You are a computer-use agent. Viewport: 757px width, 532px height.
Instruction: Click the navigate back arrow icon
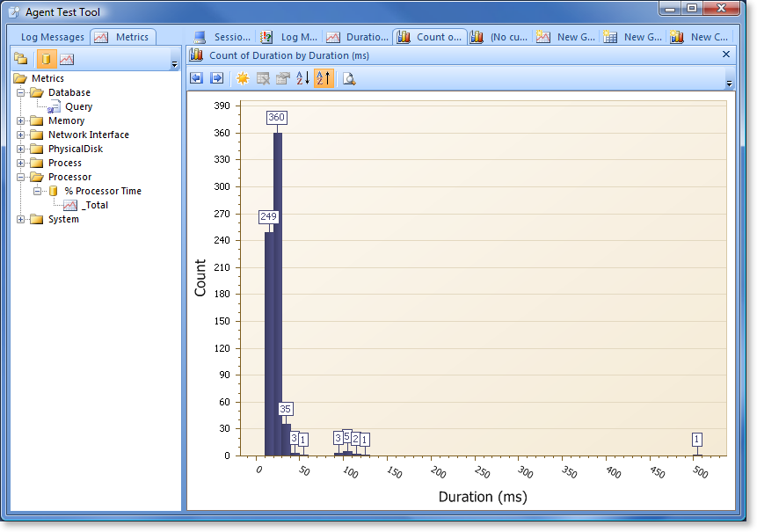click(198, 78)
